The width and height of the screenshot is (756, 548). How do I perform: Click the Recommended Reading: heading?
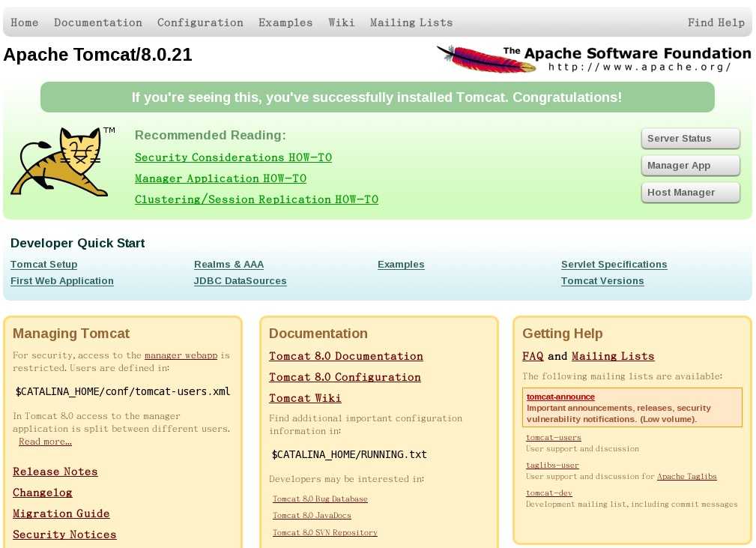(211, 135)
